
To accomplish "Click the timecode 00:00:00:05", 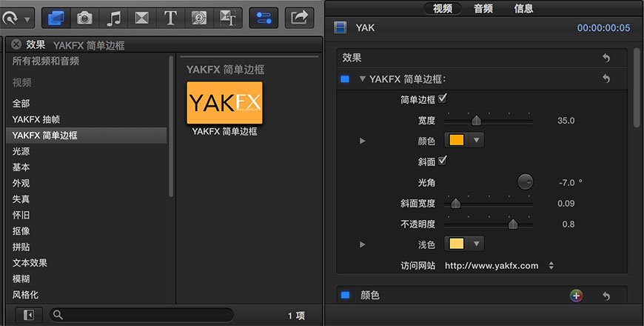I will click(603, 28).
